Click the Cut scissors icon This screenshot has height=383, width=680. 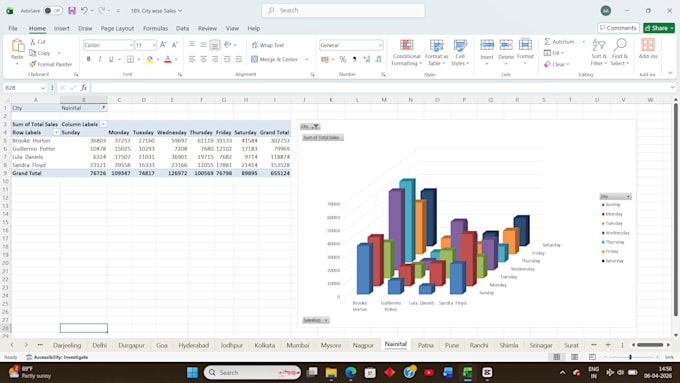click(33, 42)
